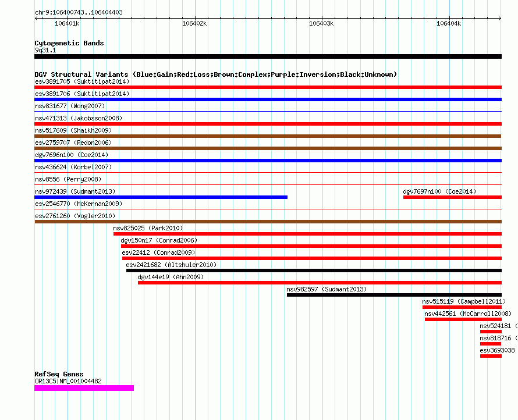The image size is (518, 420).
Task: Select brown bar under nsv517609
Action: pos(268,136)
